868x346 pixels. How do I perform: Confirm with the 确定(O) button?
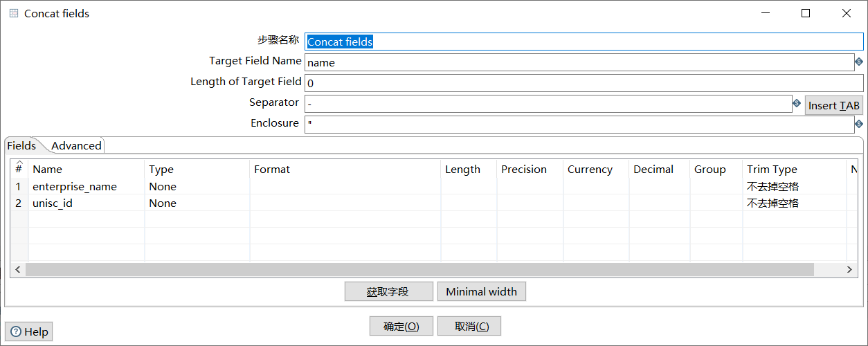(401, 326)
